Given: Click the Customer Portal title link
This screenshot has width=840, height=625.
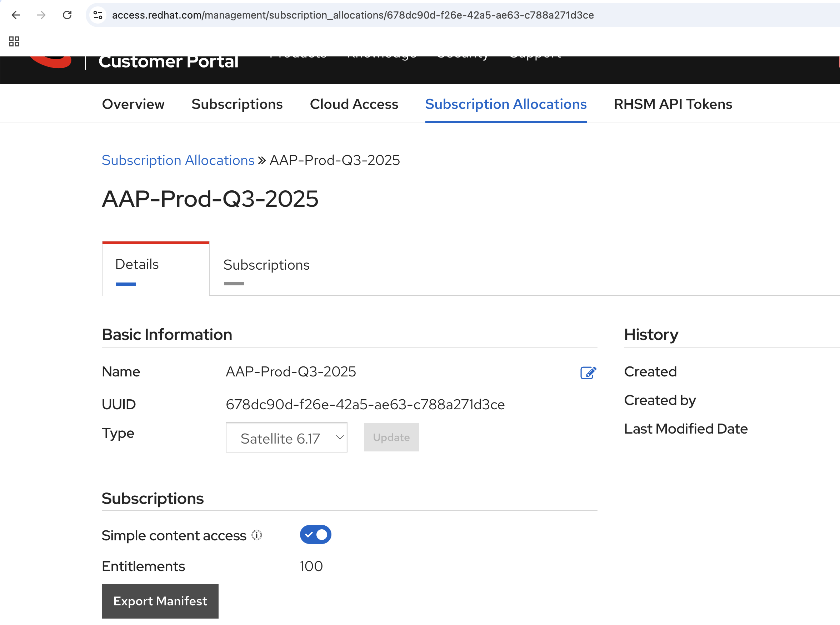Looking at the screenshot, I should tap(168, 62).
